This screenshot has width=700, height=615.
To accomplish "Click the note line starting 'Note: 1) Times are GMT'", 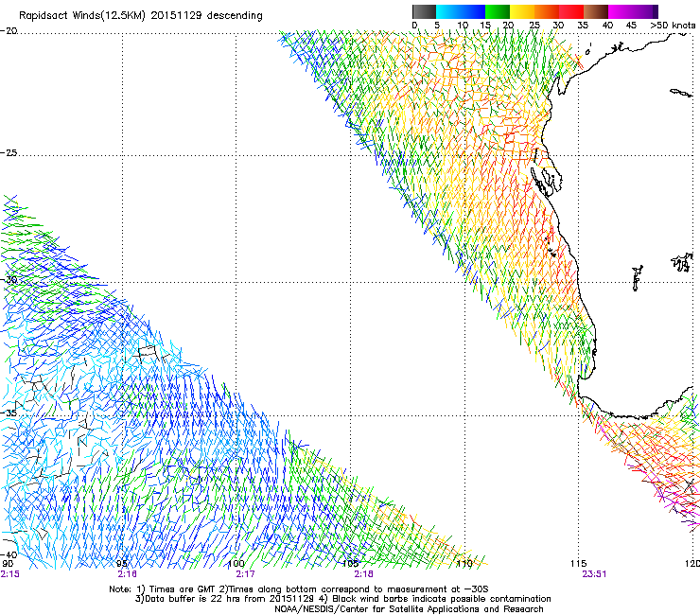I will pos(299,589).
